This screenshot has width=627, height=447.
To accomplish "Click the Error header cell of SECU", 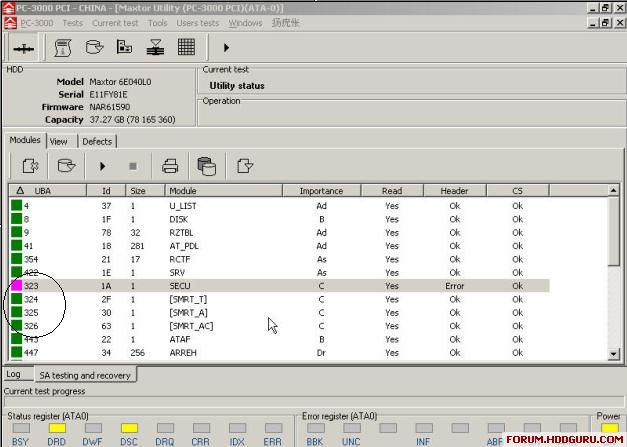I will pos(455,286).
